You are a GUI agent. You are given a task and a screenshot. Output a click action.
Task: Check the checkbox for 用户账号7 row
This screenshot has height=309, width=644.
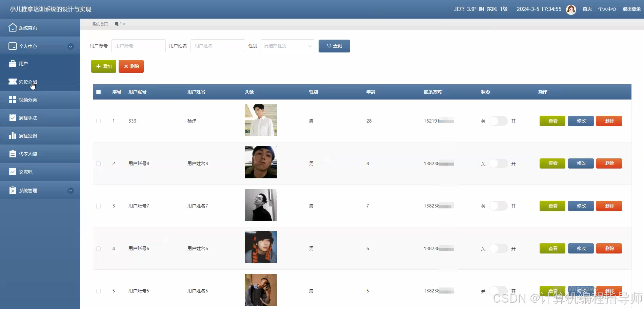click(99, 206)
